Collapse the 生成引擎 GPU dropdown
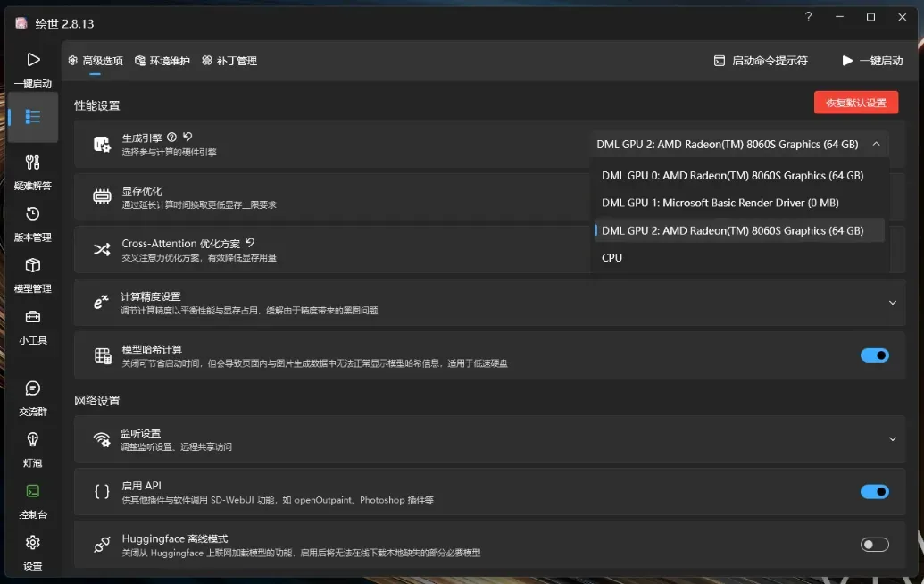The width and height of the screenshot is (924, 584). (876, 144)
